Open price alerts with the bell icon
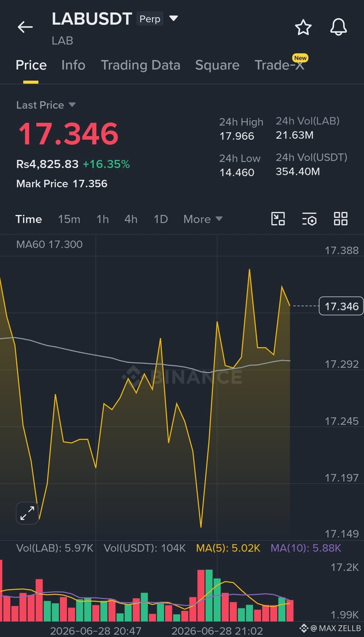 pyautogui.click(x=338, y=27)
